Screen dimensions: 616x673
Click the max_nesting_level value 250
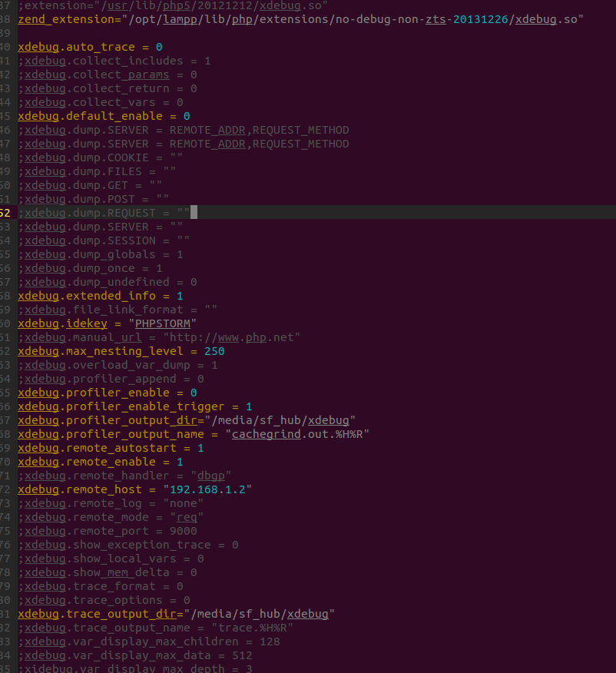(214, 351)
